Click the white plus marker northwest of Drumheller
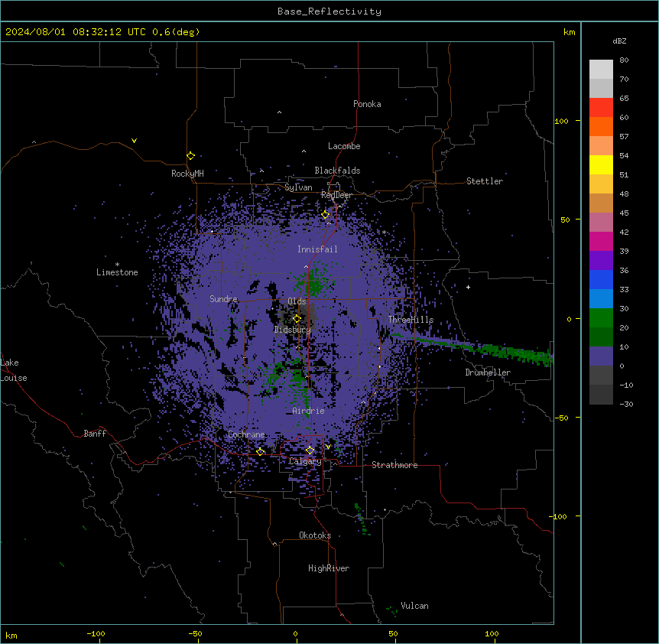This screenshot has width=659, height=644. click(468, 287)
